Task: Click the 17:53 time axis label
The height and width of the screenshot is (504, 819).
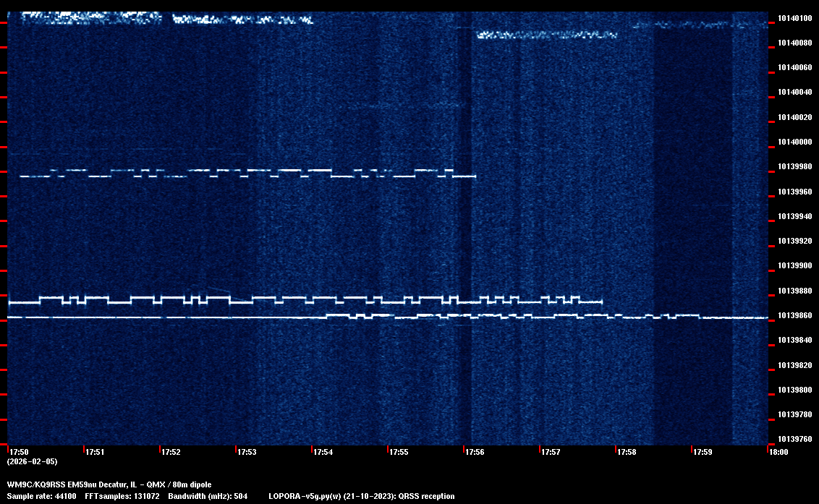Action: pyautogui.click(x=247, y=452)
